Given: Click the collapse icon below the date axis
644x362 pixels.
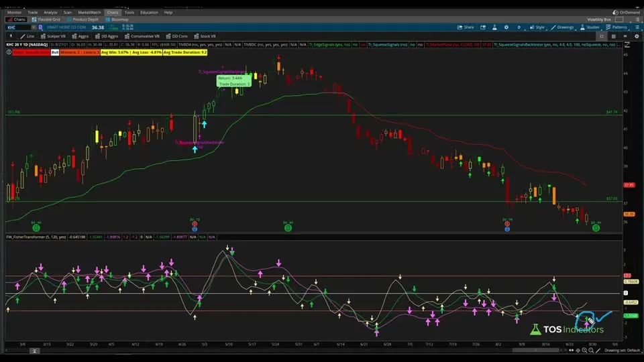Looking at the screenshot, I should 34,351.
